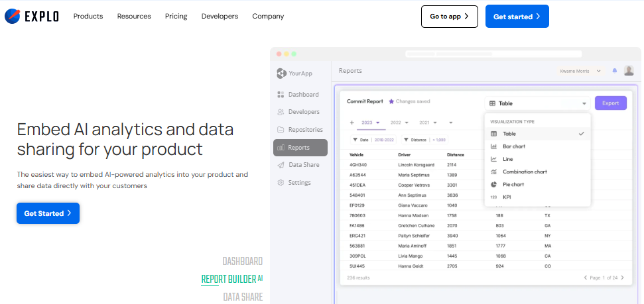The width and height of the screenshot is (644, 304).
Task: Click the user avatar thumbnail
Action: (629, 71)
